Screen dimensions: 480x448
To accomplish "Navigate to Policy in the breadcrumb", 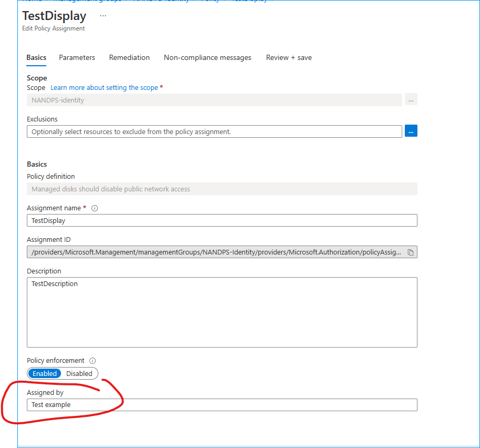I will click(210, 1).
